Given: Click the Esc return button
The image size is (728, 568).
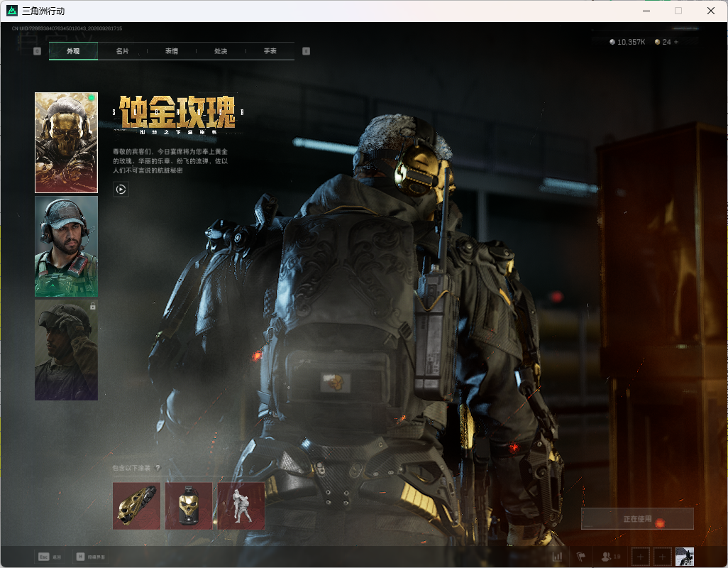Looking at the screenshot, I should click(50, 557).
